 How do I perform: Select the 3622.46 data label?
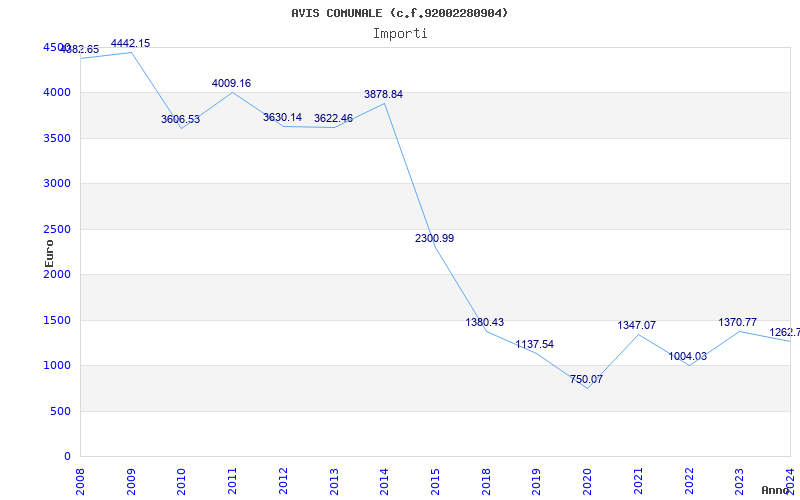pyautogui.click(x=333, y=118)
